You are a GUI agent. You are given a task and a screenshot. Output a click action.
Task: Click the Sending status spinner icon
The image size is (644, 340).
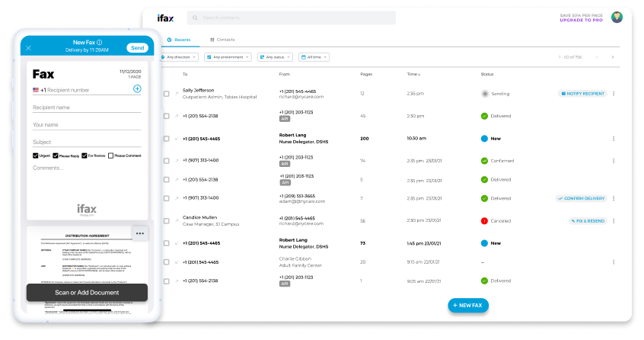(x=485, y=94)
